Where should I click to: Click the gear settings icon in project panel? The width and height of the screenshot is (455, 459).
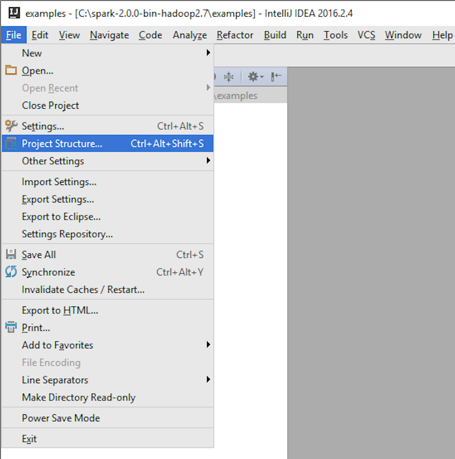255,77
